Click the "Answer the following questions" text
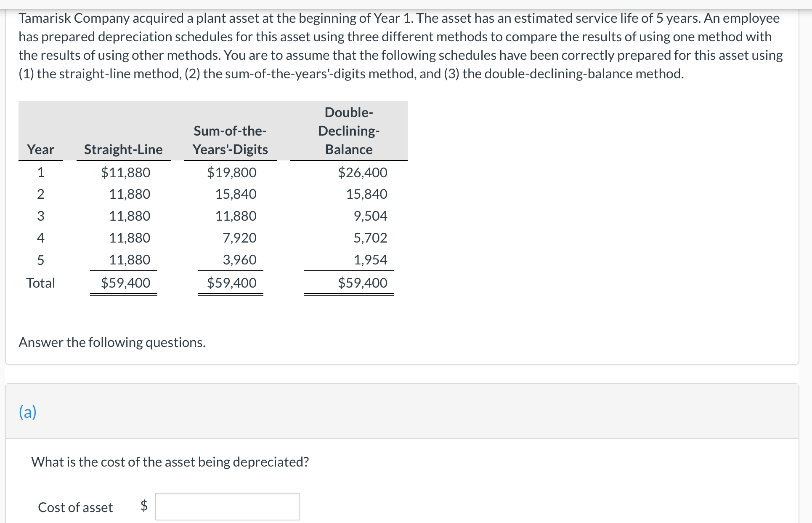This screenshot has width=812, height=523. pyautogui.click(x=112, y=342)
